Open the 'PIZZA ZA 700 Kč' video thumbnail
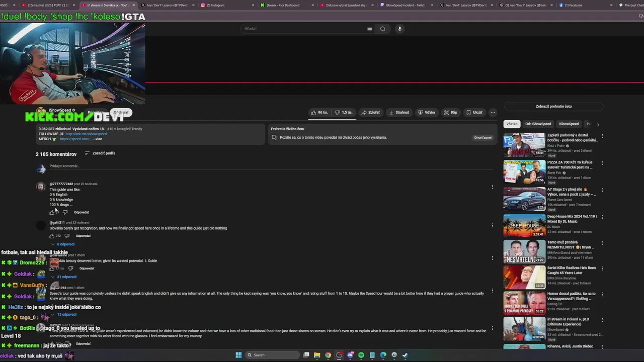 click(524, 172)
